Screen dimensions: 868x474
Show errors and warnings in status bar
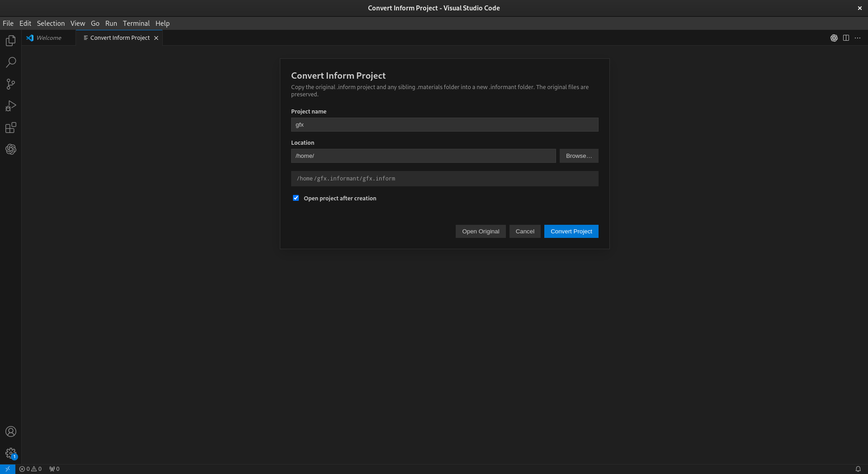coord(30,469)
